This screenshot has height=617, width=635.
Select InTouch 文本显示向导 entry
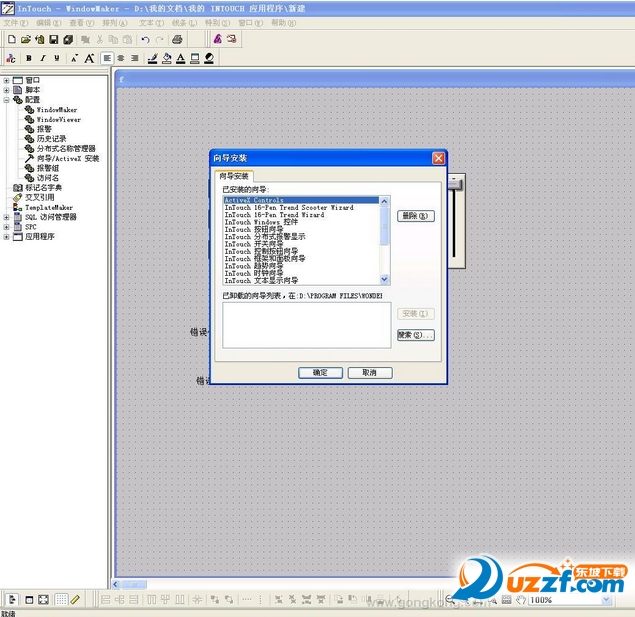(x=261, y=281)
